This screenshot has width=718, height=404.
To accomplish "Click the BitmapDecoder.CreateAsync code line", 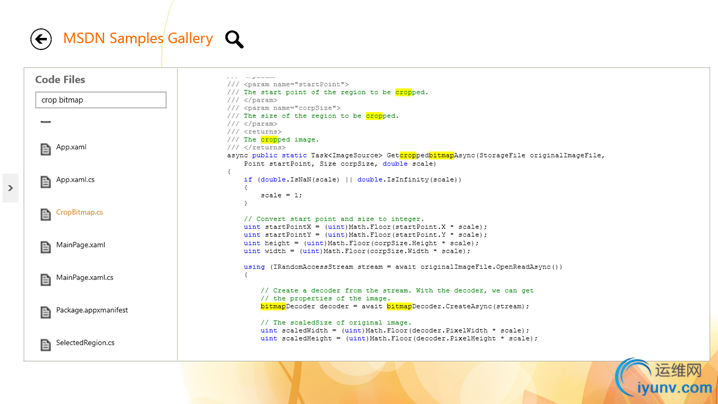I will tap(394, 306).
